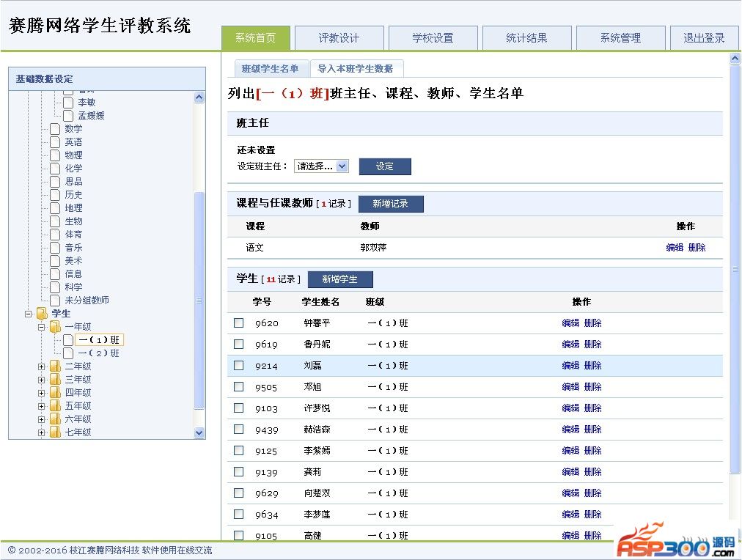The image size is (742, 560).
Task: Click the page icon beside 一(2)班
Action: click(68, 353)
